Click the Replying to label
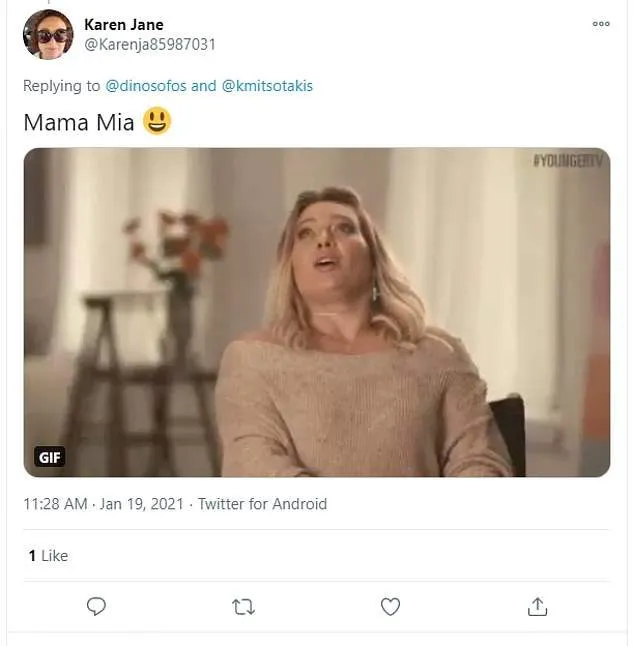This screenshot has width=634, height=646. (61, 86)
